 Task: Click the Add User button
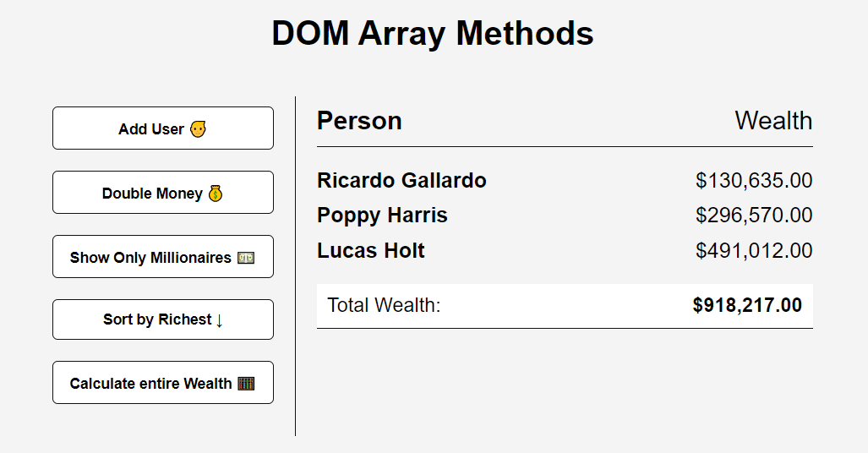[x=162, y=128]
